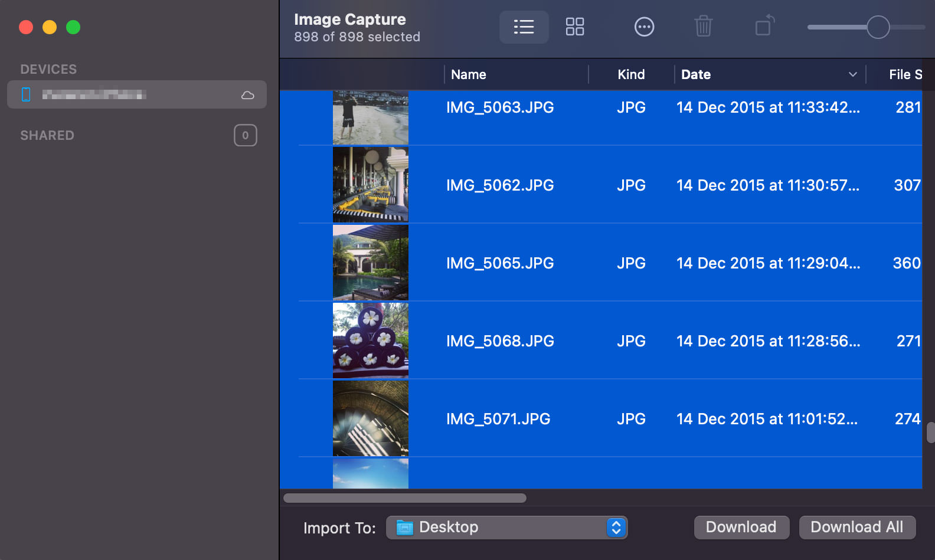Click the DEVICES section header
935x560 pixels.
coord(48,69)
